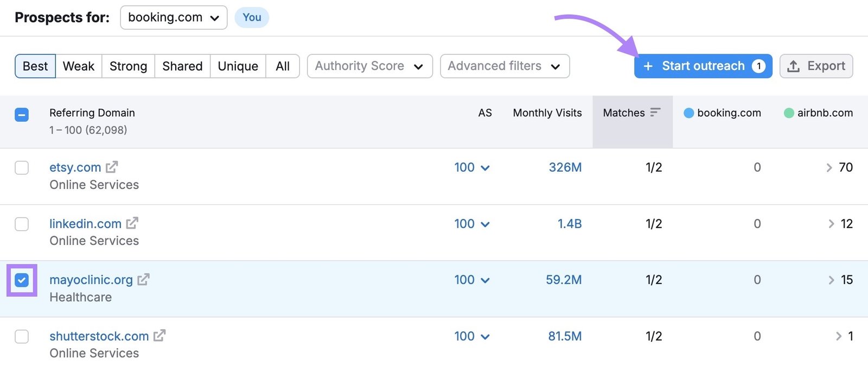The height and width of the screenshot is (371, 868).
Task: Expand airbnb.com backlinks arrow showing 12
Action: coord(831,224)
